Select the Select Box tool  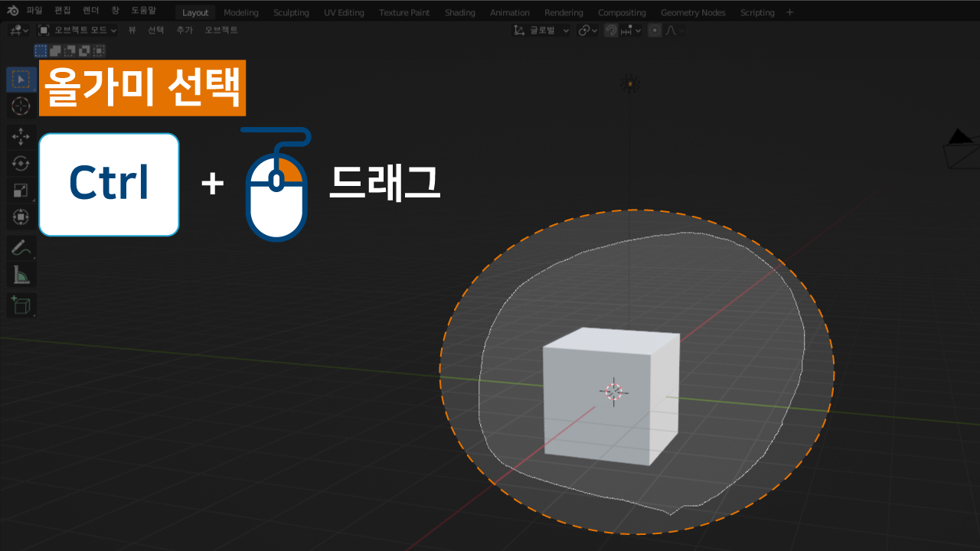pos(21,80)
